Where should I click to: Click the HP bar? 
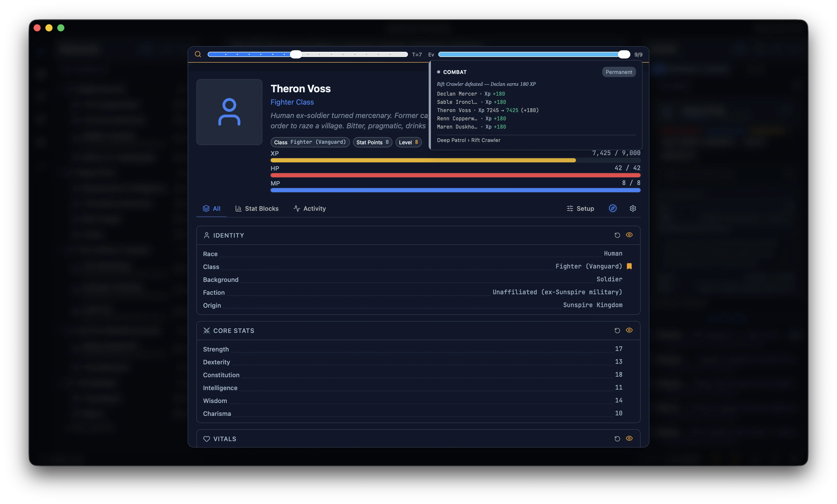pos(455,175)
